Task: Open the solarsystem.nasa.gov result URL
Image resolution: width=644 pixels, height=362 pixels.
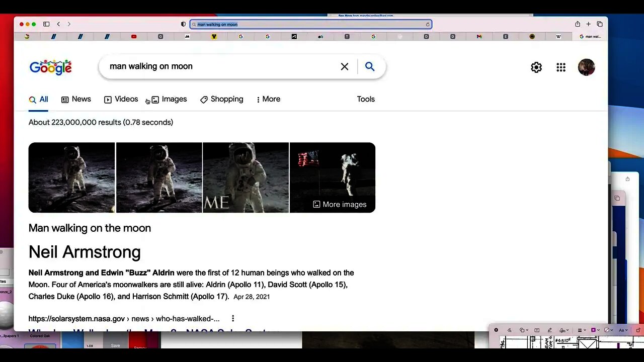Action: coord(124,318)
